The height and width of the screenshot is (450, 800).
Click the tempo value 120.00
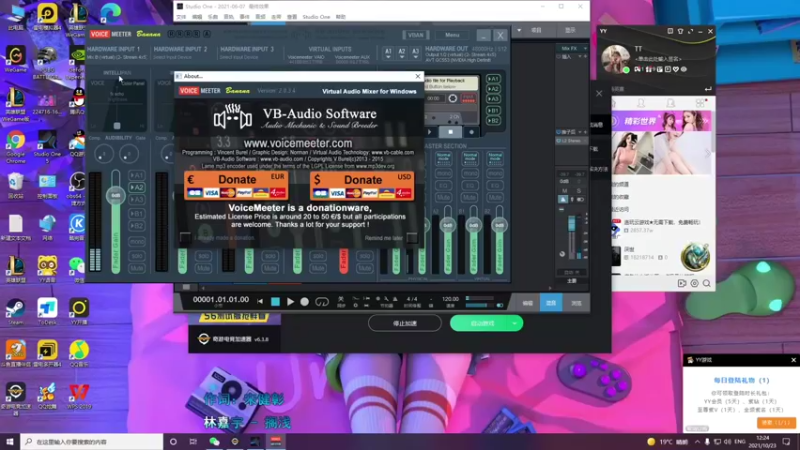coord(450,299)
